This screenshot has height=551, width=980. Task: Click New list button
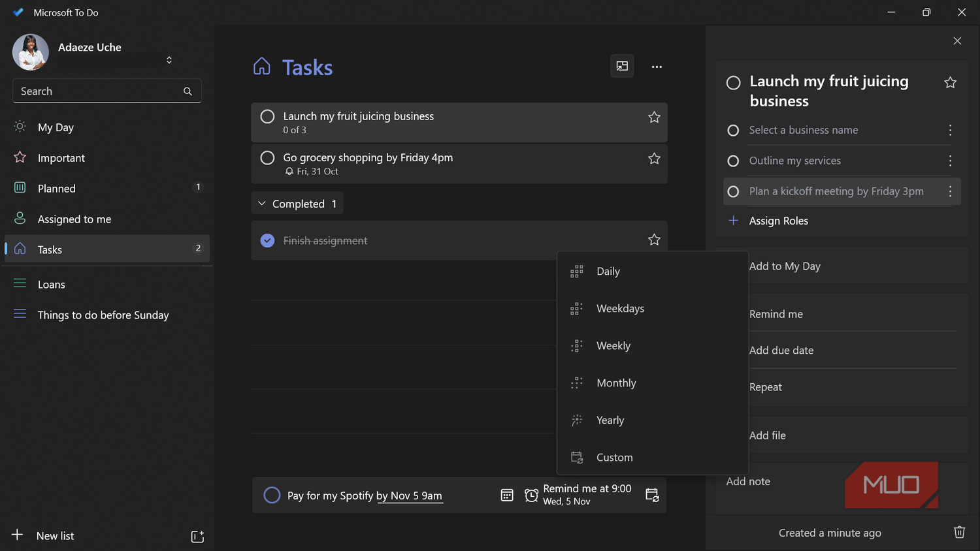(43, 536)
